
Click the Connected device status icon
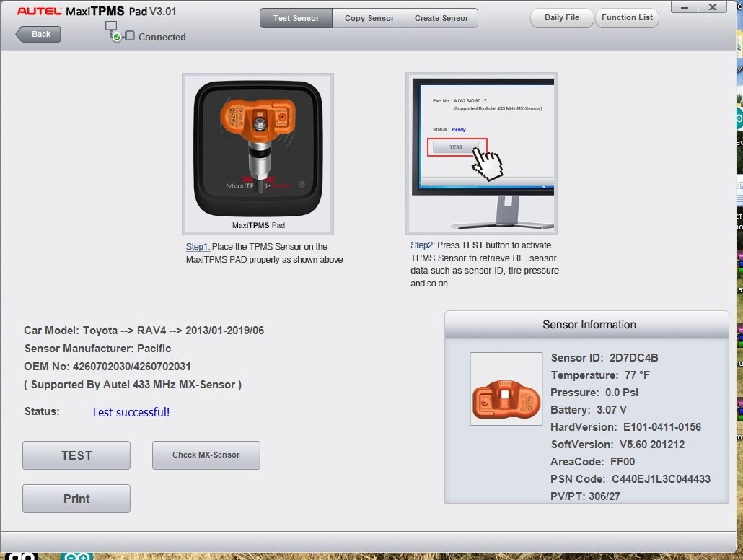click(120, 31)
